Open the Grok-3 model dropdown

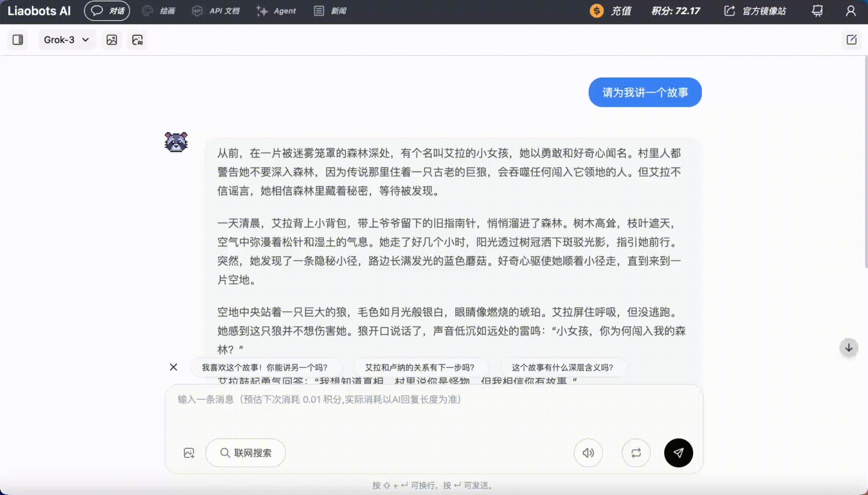coord(66,40)
